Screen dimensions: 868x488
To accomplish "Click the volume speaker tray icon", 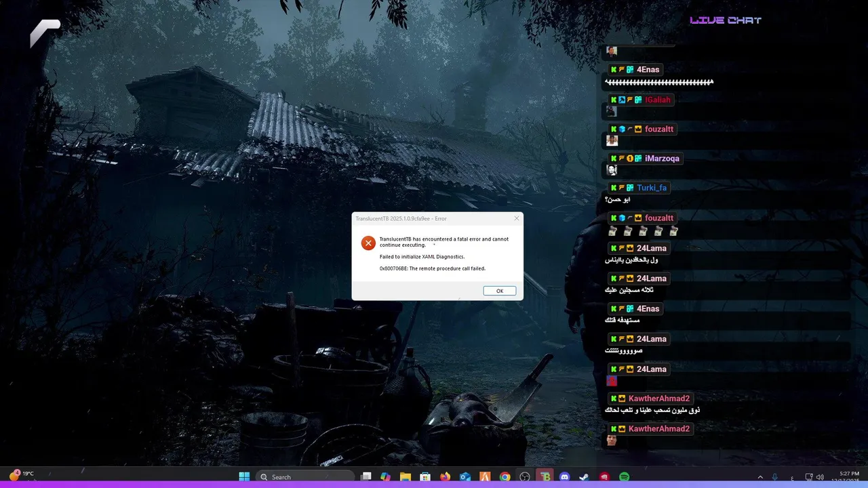I will [x=821, y=477].
